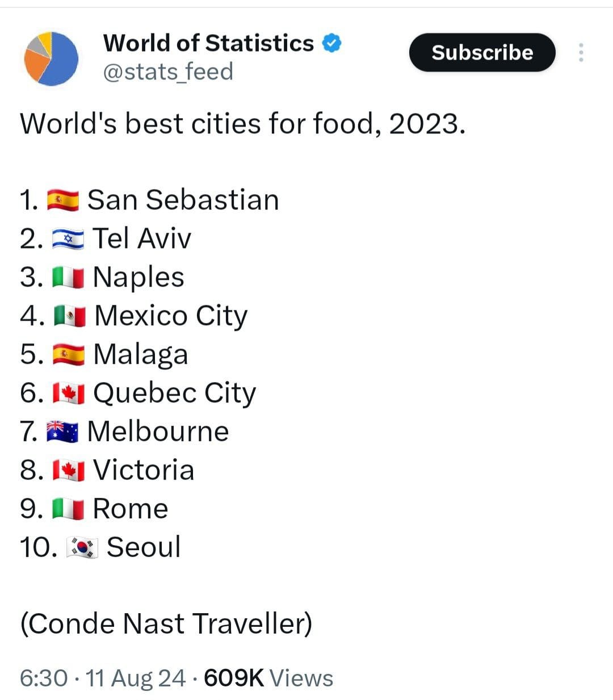Click the Australia flag beside Melbourne
The height and width of the screenshot is (700, 613).
62,432
